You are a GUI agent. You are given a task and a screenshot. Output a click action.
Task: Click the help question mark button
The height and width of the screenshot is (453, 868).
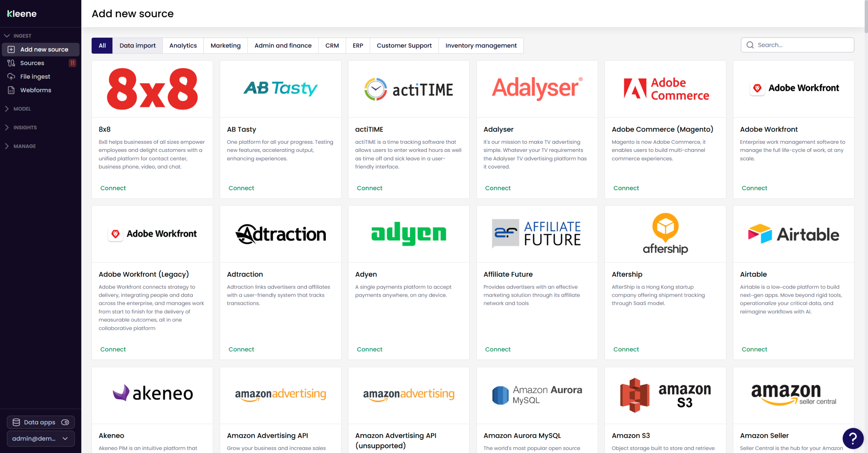point(853,438)
